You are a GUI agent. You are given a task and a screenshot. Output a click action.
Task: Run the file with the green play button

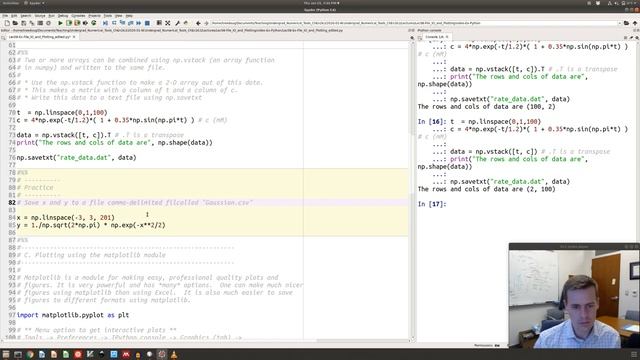[60, 23]
